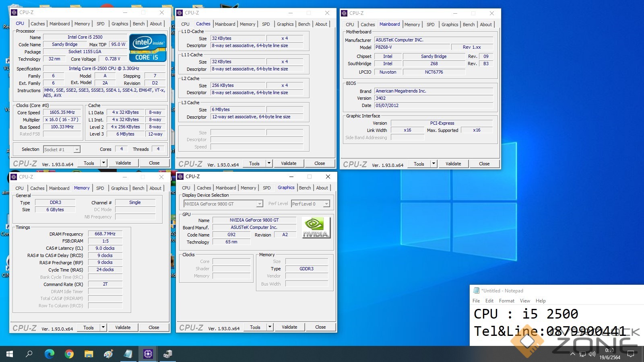644x362 pixels.
Task: Click the CPU-Z taskbar icon
Action: pyautogui.click(x=148, y=354)
